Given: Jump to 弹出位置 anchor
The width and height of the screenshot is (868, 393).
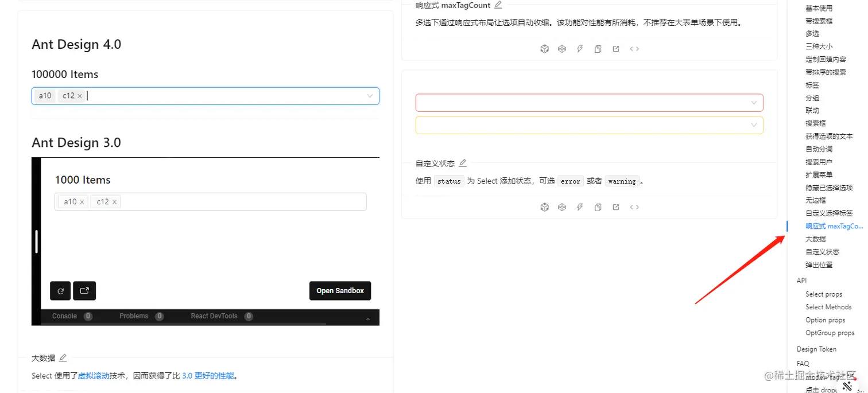Looking at the screenshot, I should click(x=819, y=265).
